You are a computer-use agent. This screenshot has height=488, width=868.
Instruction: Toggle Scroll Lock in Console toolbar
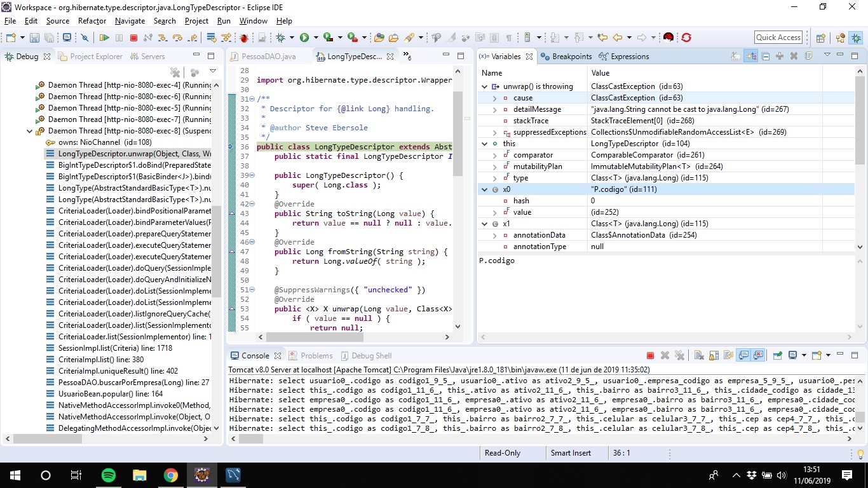click(714, 356)
